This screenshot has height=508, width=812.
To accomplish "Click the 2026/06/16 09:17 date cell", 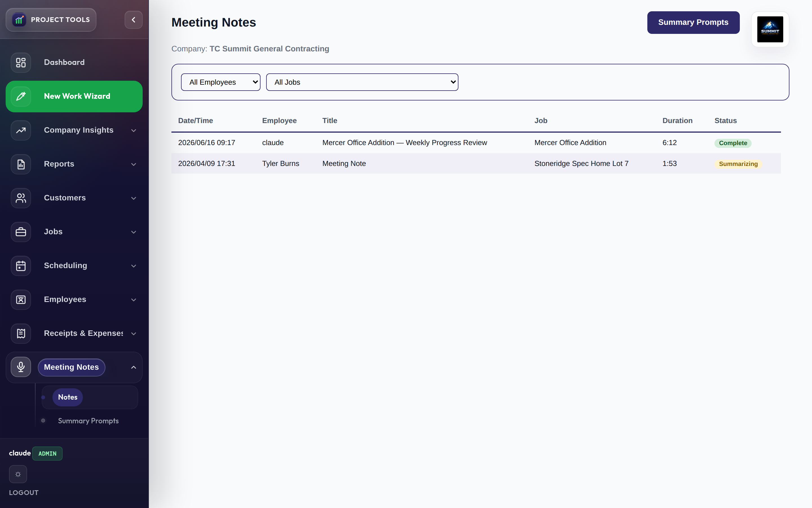I will (207, 143).
